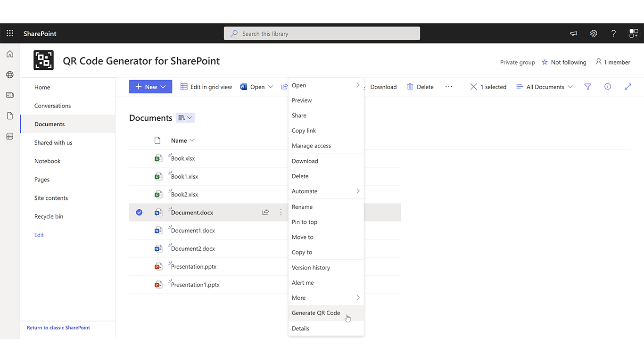Open the filter pane icon
Viewport: 644px width, 362px height.
click(x=588, y=87)
